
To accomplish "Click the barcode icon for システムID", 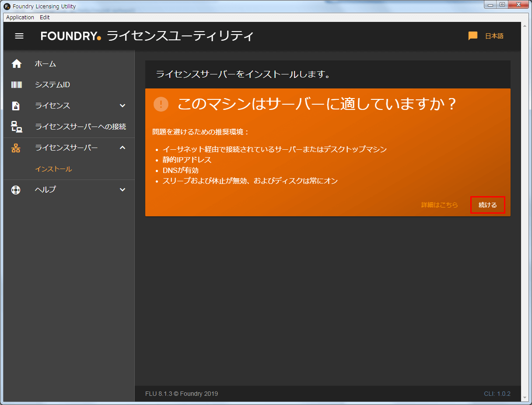I will click(16, 85).
